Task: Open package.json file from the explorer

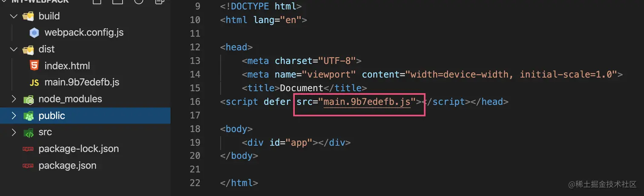Action: pos(67,166)
